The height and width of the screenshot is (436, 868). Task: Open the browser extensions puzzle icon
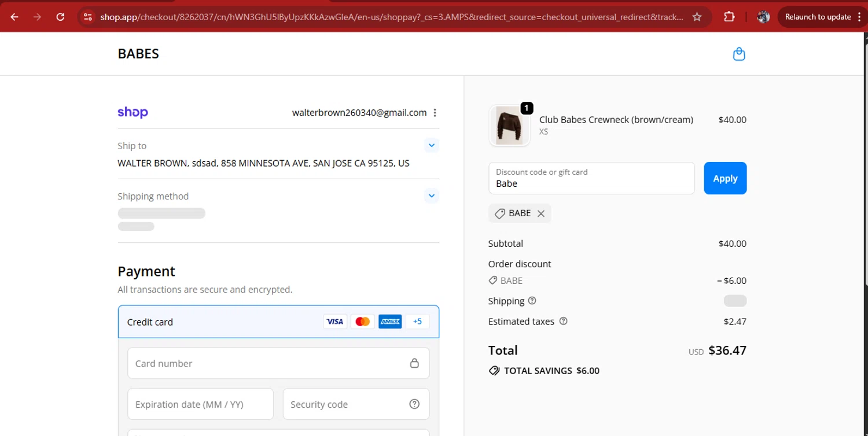[x=729, y=17]
